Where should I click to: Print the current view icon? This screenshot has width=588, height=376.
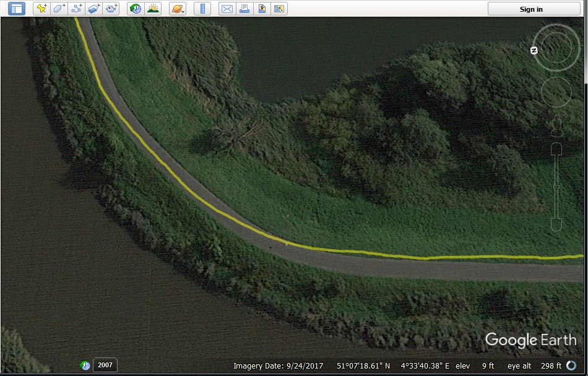244,9
